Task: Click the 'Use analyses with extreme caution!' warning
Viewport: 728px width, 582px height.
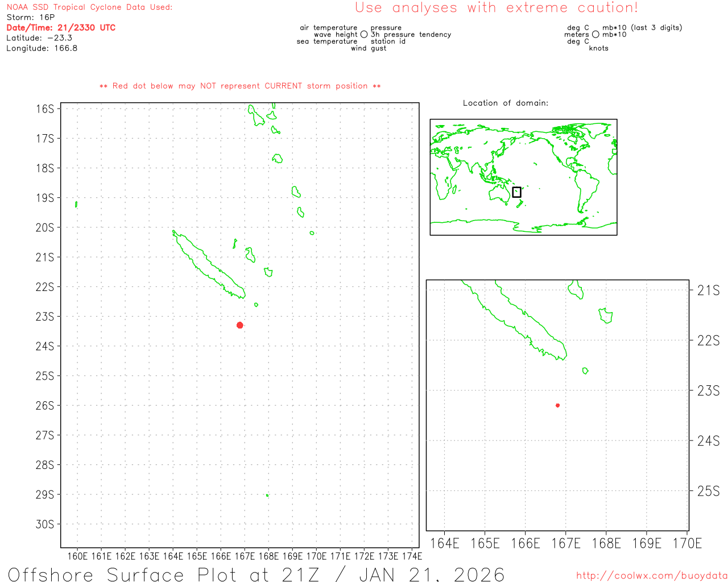Action: point(497,8)
